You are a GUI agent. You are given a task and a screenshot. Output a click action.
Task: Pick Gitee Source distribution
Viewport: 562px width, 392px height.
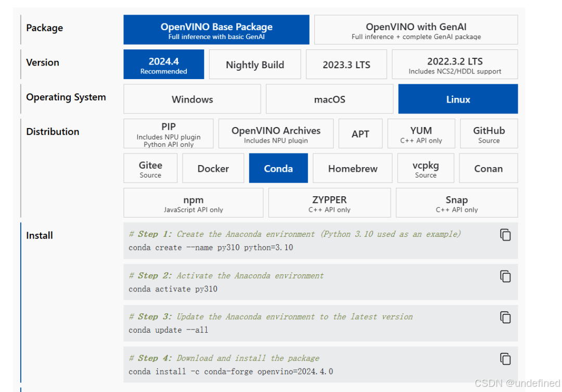(150, 168)
